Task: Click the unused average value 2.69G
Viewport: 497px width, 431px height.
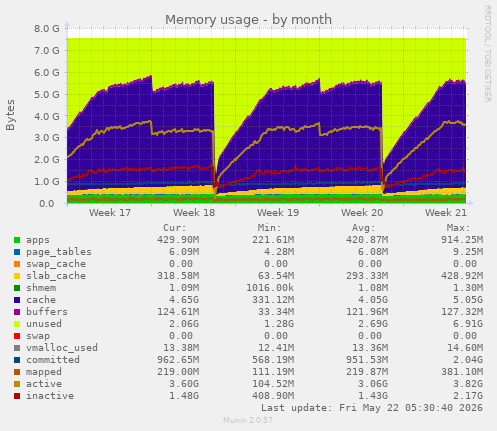Action: pos(373,324)
